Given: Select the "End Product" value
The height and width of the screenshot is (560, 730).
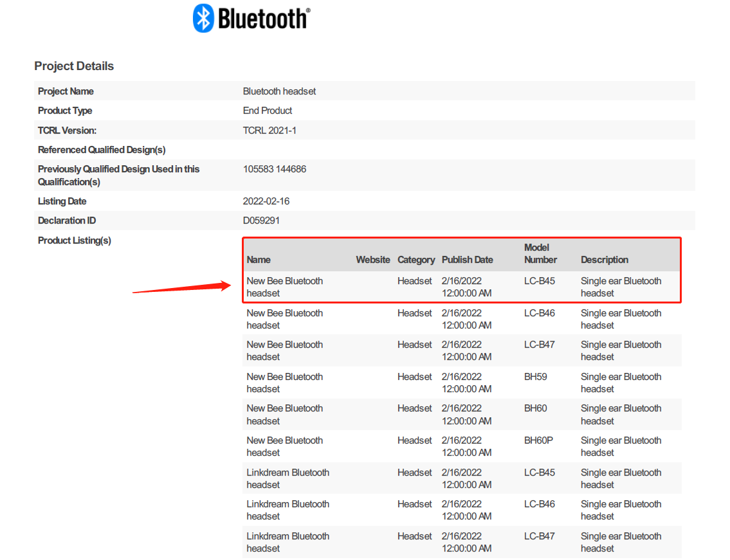Looking at the screenshot, I should coord(267,111).
